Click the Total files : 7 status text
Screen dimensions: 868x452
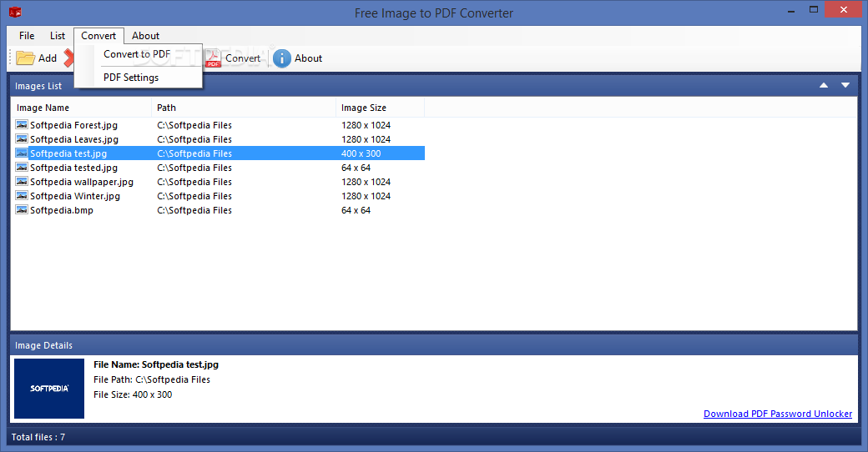(38, 437)
